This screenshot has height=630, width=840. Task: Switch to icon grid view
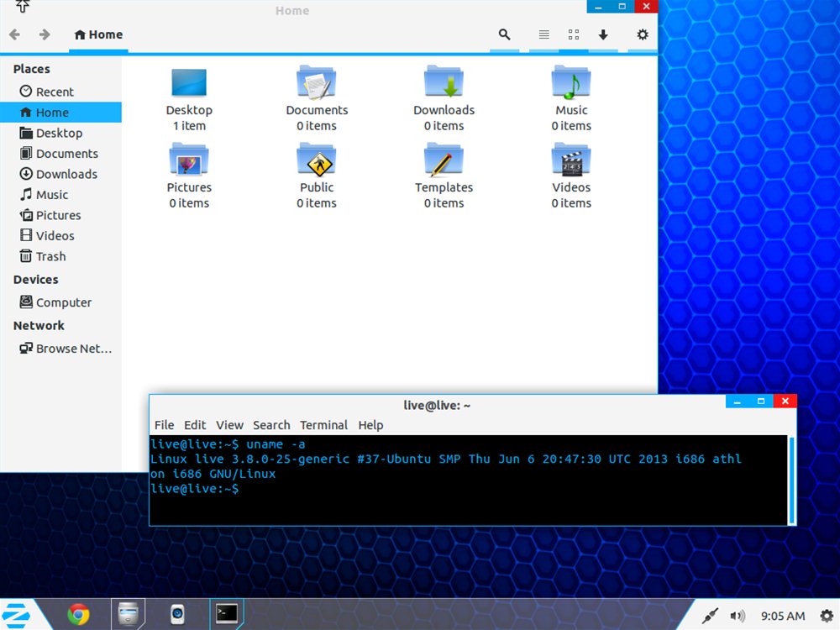tap(574, 34)
